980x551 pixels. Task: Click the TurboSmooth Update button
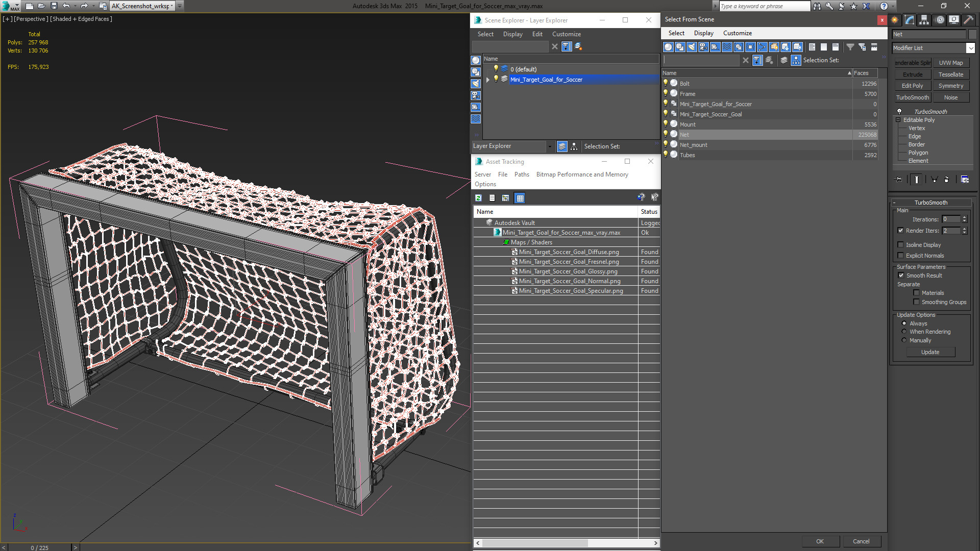click(930, 352)
